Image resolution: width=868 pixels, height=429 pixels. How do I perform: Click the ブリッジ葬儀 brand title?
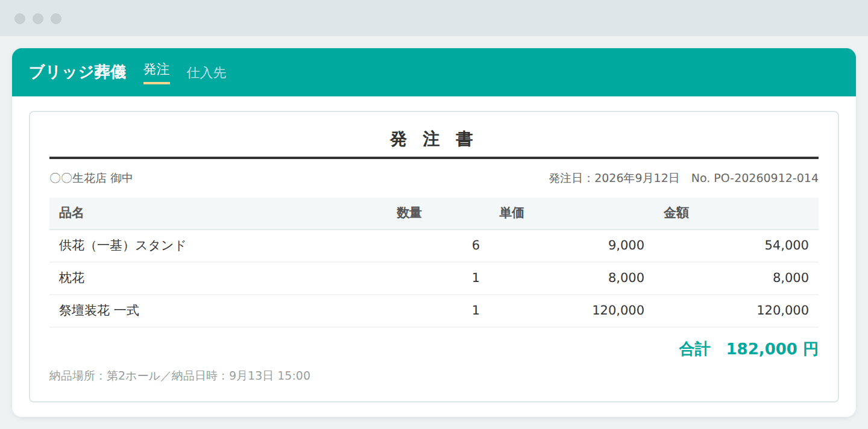coord(78,72)
